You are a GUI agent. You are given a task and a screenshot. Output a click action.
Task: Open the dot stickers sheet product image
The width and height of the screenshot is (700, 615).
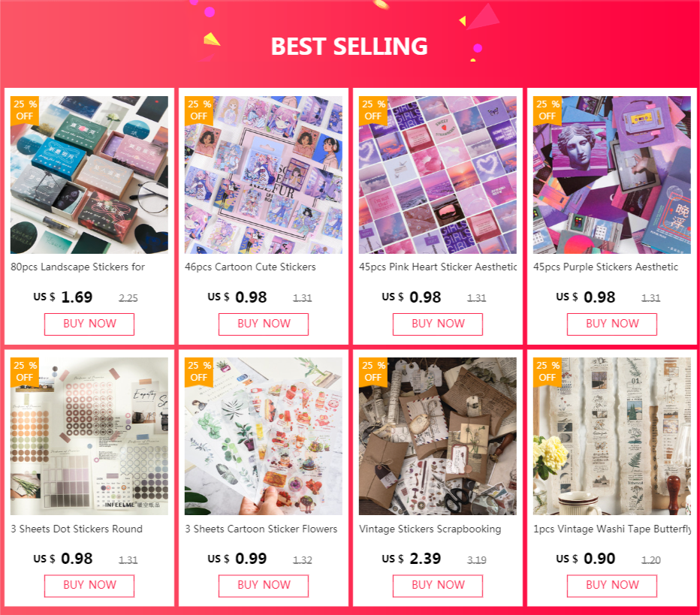tap(89, 436)
